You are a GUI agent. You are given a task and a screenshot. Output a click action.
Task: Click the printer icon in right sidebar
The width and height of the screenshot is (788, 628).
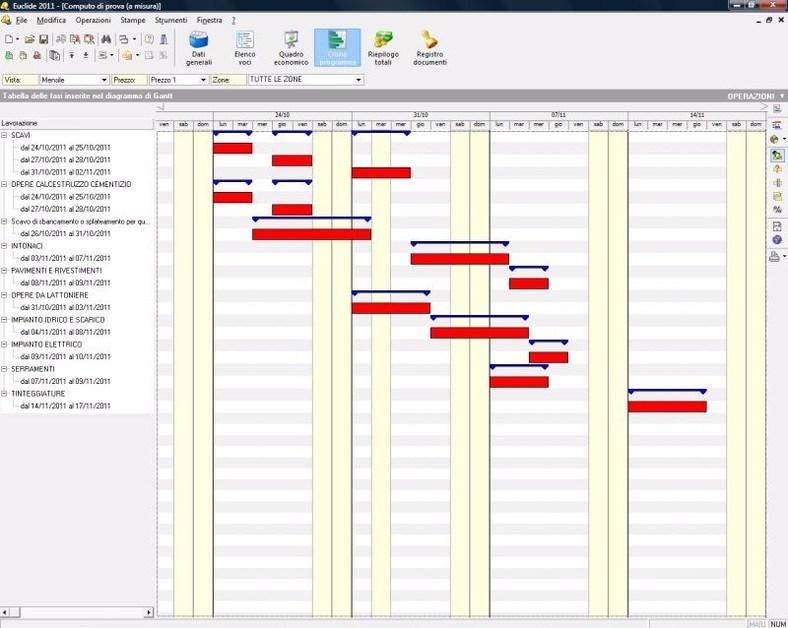coord(774,256)
